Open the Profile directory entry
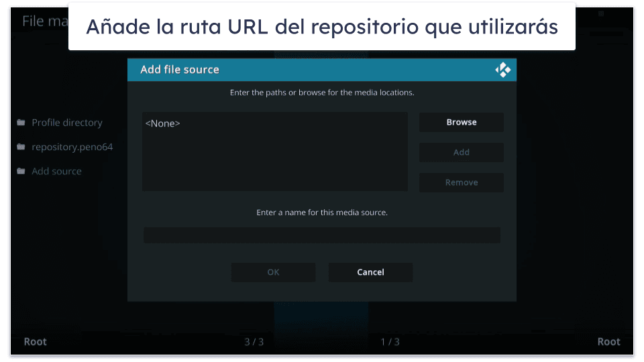This screenshot has height=362, width=644. [67, 123]
